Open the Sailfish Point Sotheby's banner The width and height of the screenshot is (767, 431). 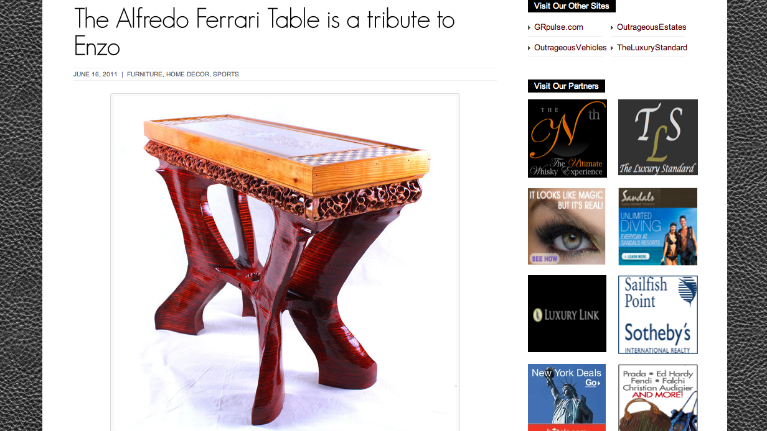coord(658,315)
